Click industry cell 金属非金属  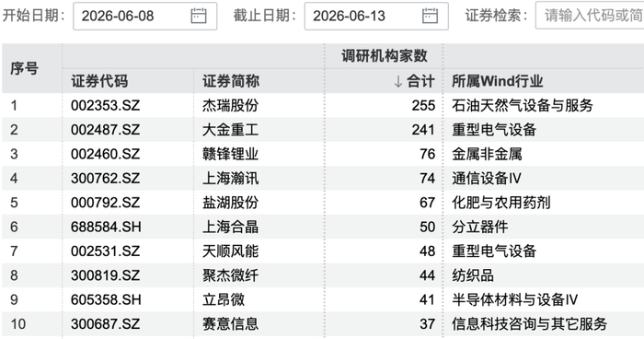487,154
